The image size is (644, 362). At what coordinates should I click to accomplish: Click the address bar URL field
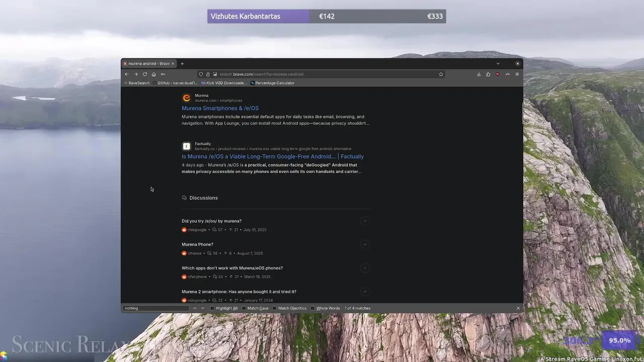(322, 74)
